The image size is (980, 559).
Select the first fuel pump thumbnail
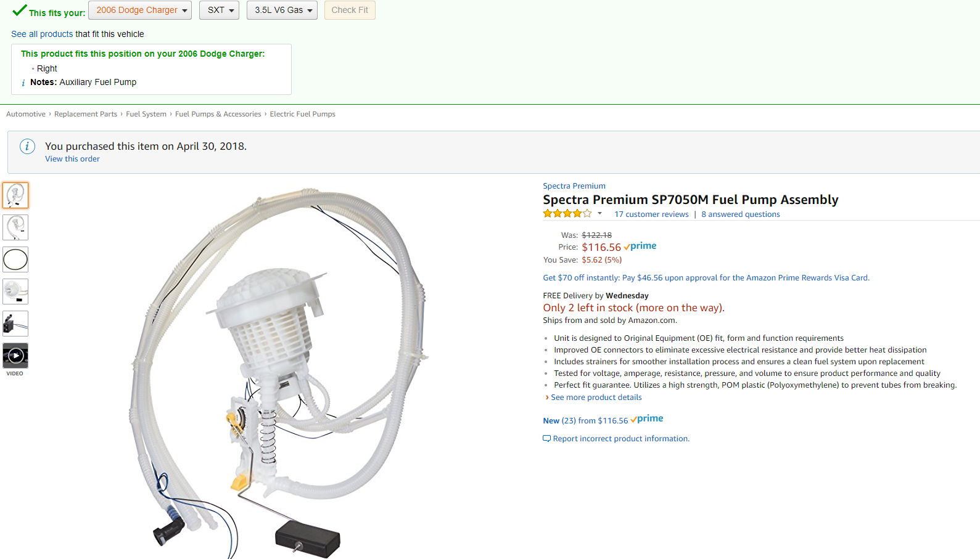(15, 195)
